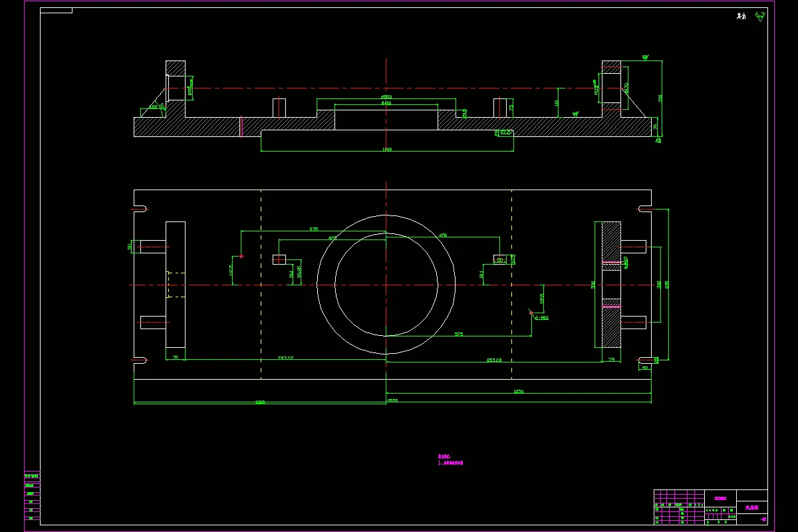The image size is (798, 532).
Task: Click the 600 vertical dimension at right edge
Action: click(x=667, y=284)
